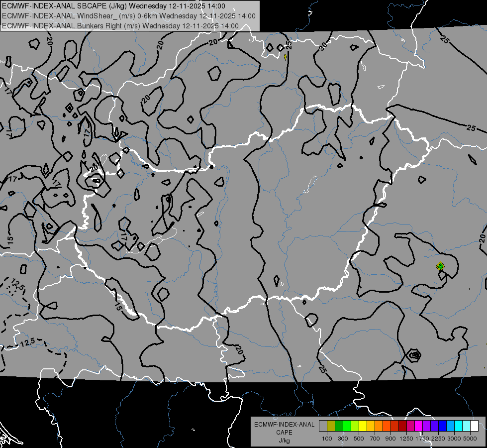Image resolution: width=487 pixels, height=448 pixels.
Task: Click the 700 legend scale value
Action: tap(375, 439)
